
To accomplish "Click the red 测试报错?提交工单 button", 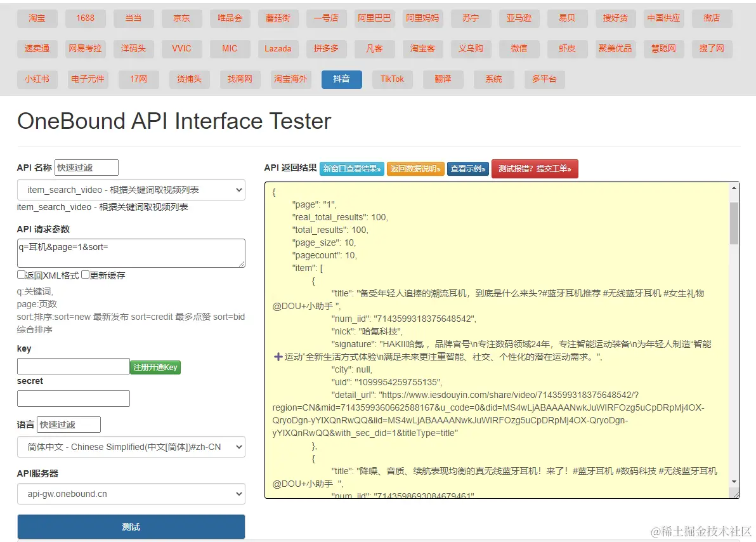I will 535,169.
